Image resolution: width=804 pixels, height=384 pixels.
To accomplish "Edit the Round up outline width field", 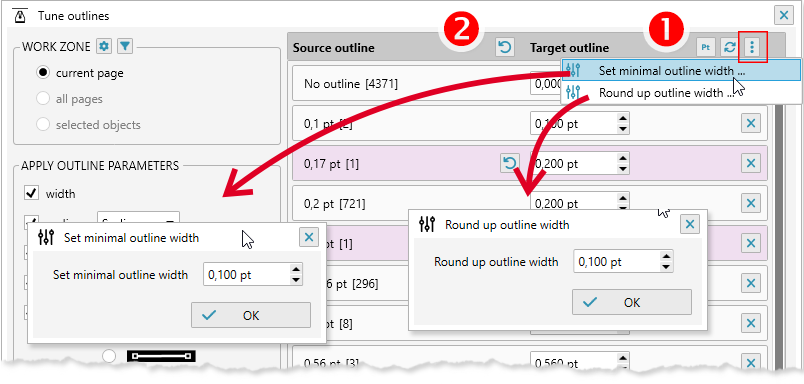I will coord(617,262).
